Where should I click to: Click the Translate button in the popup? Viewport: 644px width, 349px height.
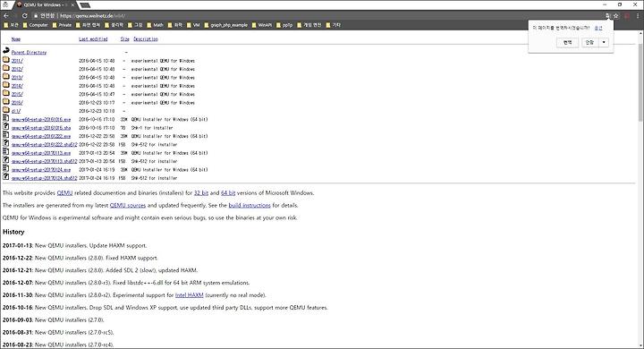pyautogui.click(x=568, y=42)
